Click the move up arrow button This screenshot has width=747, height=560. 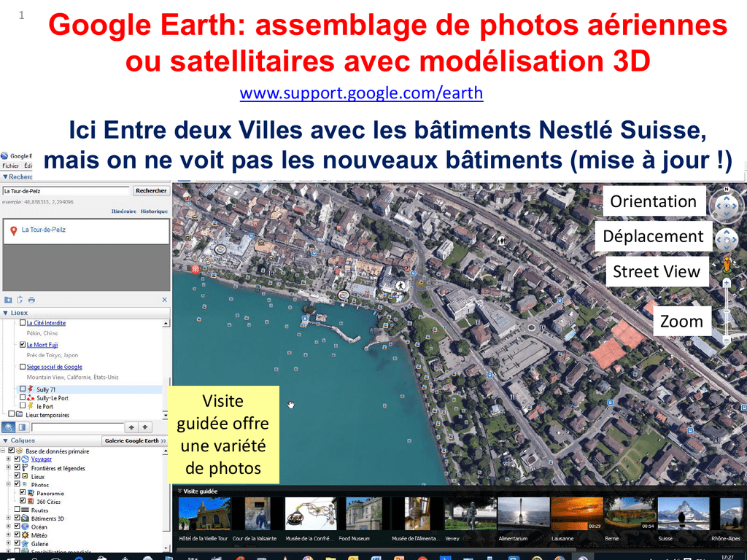click(x=131, y=427)
